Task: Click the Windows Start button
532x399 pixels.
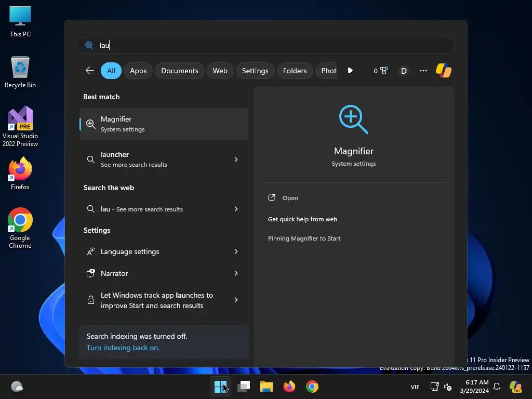Action: pyautogui.click(x=220, y=387)
